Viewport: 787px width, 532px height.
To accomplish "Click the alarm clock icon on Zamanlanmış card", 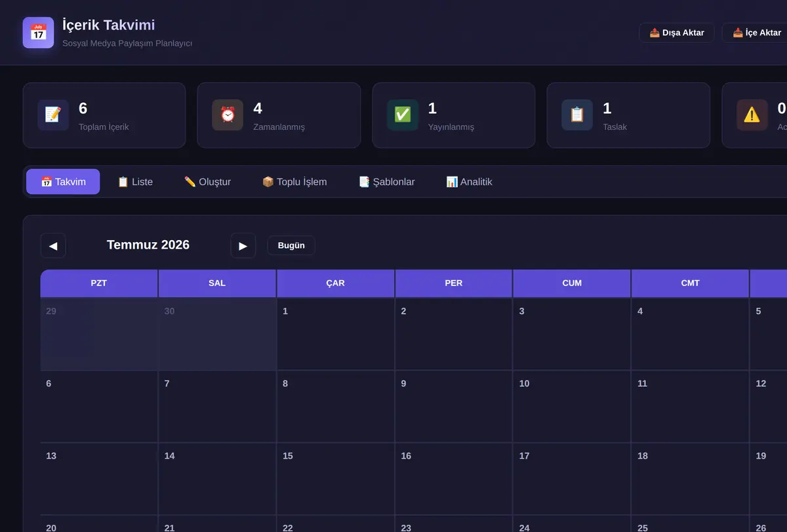I will click(x=228, y=115).
